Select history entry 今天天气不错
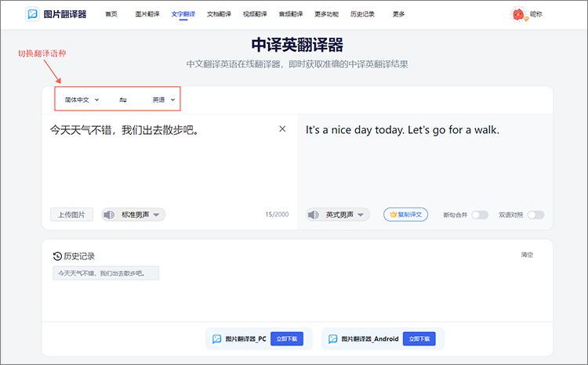Screen dimensions: 588x365 (x=106, y=273)
